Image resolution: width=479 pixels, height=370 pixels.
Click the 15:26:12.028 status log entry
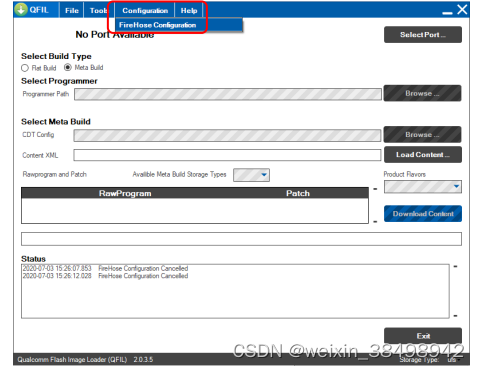(x=105, y=276)
